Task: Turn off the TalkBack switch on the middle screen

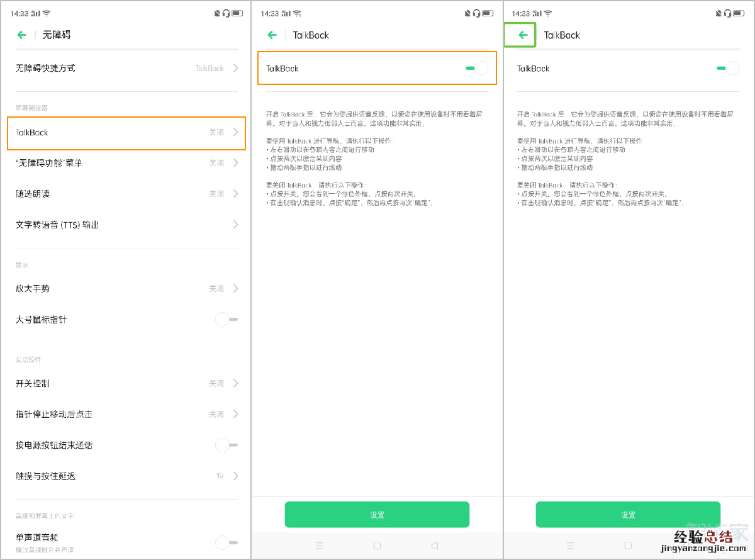Action: pyautogui.click(x=477, y=68)
